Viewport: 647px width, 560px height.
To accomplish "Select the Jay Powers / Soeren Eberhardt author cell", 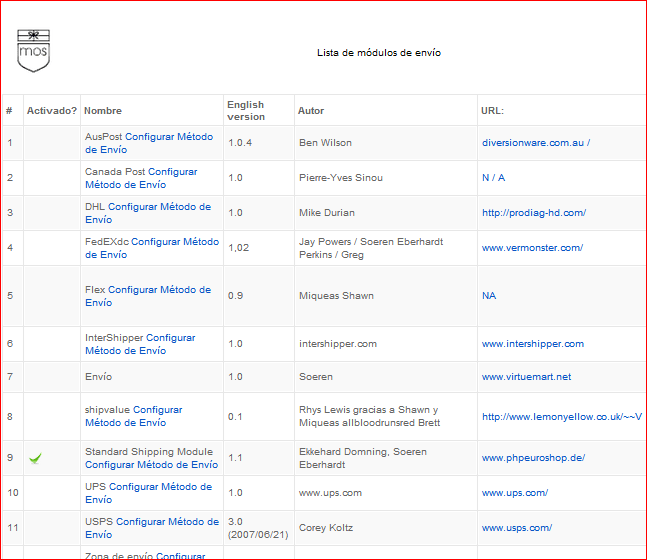I will (x=371, y=248).
